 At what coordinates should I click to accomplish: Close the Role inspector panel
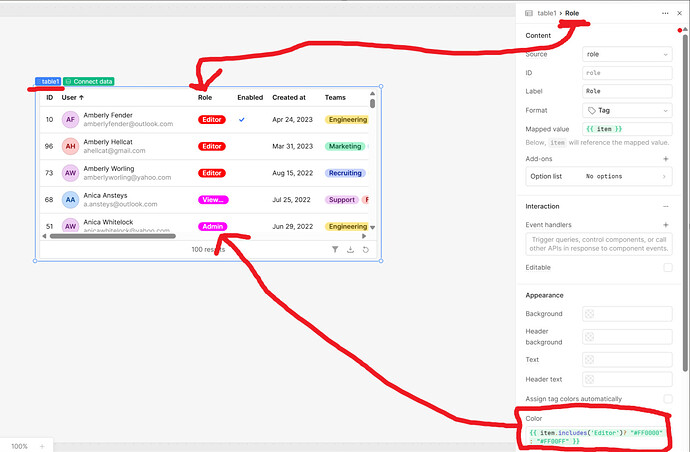pos(681,13)
